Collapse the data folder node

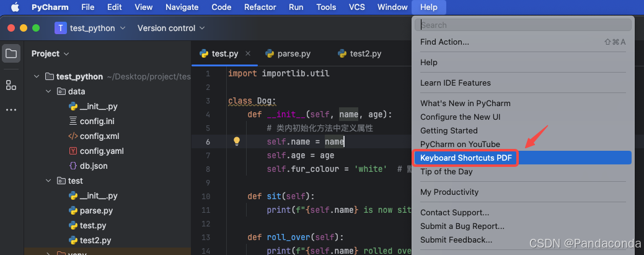click(48, 91)
